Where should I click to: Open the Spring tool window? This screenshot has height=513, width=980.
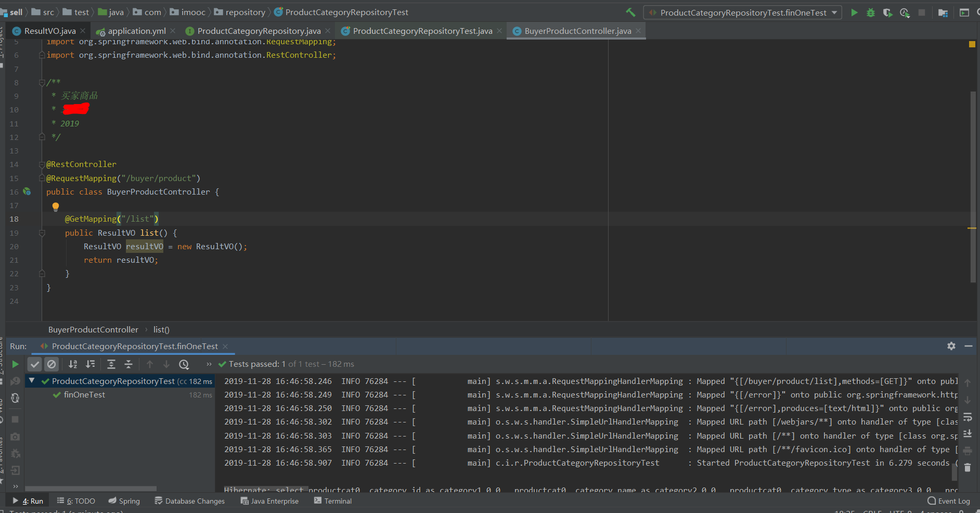(x=124, y=501)
